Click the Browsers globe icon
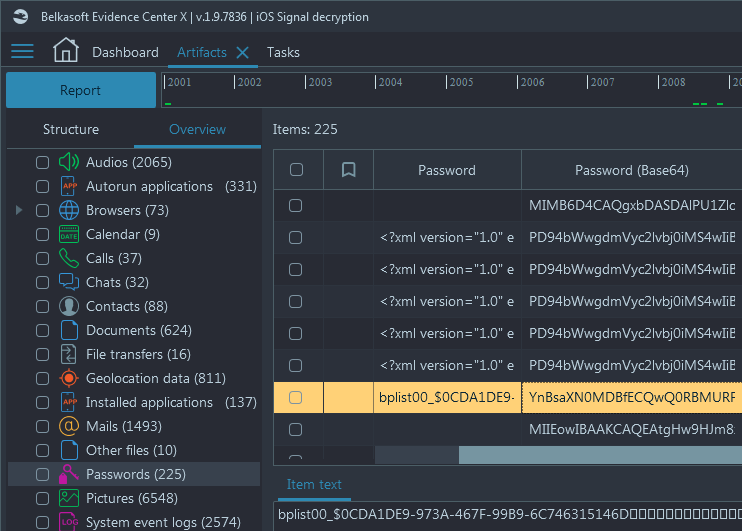The image size is (742, 531). pos(69,210)
